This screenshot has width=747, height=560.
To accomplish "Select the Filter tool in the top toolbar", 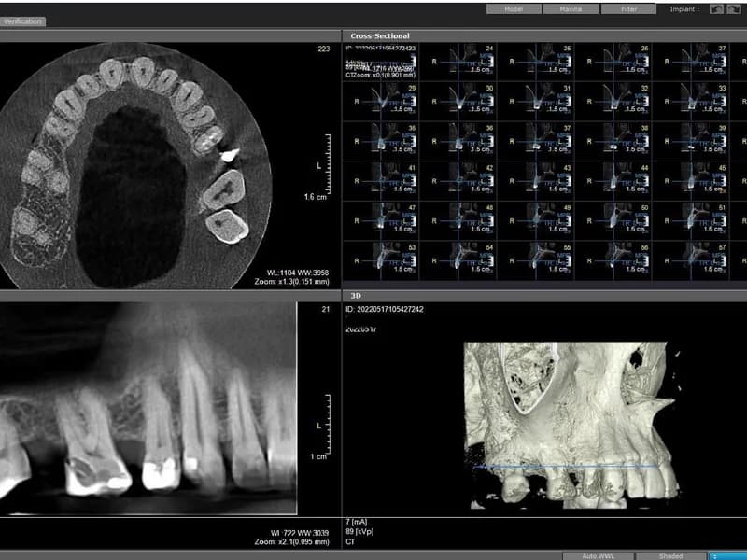I will pos(629,8).
